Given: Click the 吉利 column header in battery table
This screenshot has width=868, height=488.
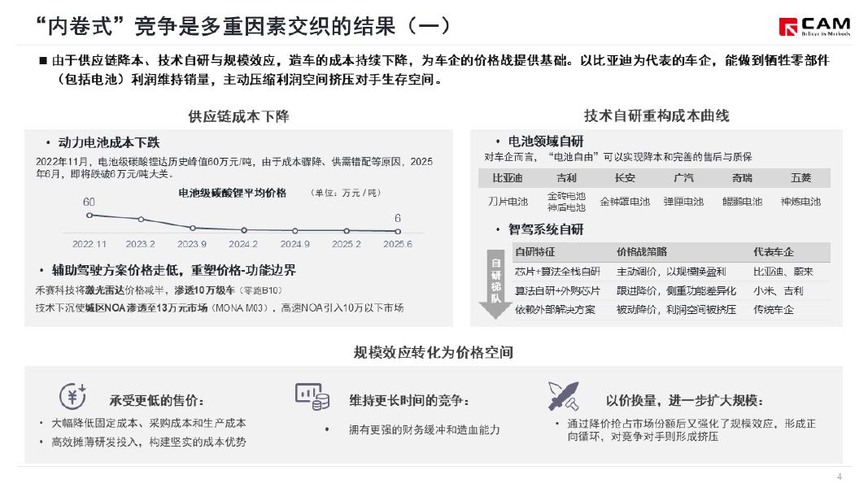Looking at the screenshot, I should point(566,178).
